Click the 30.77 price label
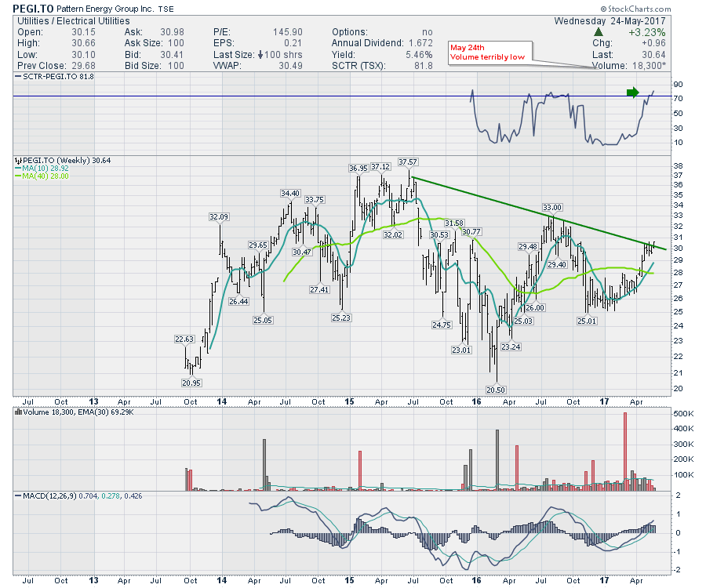 tap(471, 232)
